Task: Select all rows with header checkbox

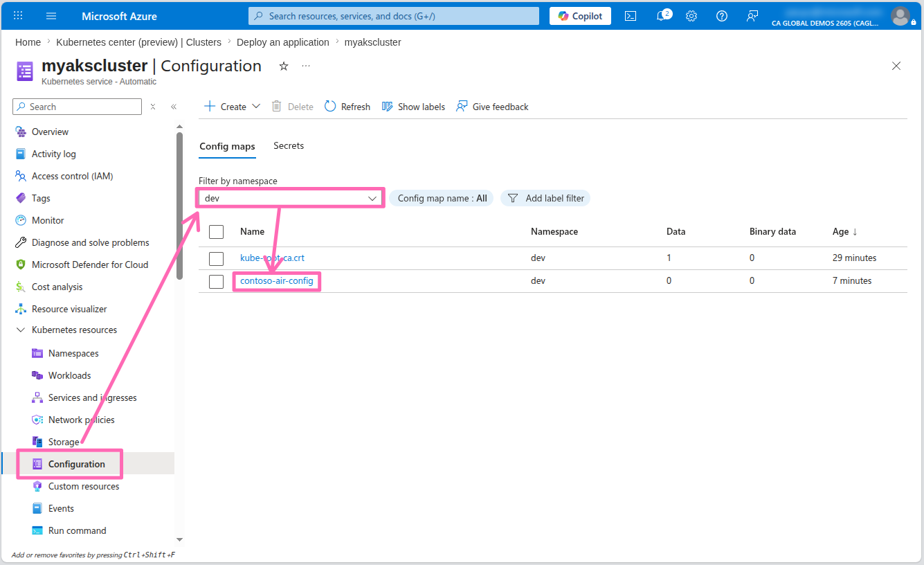Action: [x=217, y=232]
